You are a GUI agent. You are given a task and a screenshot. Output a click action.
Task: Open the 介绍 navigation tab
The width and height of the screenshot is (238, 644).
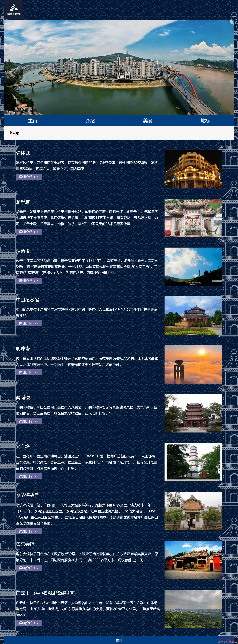tap(90, 121)
